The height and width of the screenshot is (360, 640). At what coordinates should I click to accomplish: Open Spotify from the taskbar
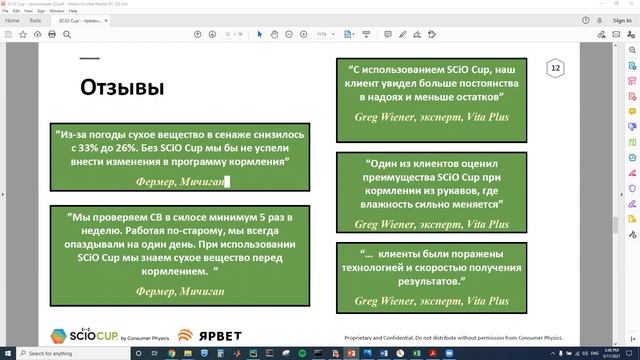coord(302,353)
